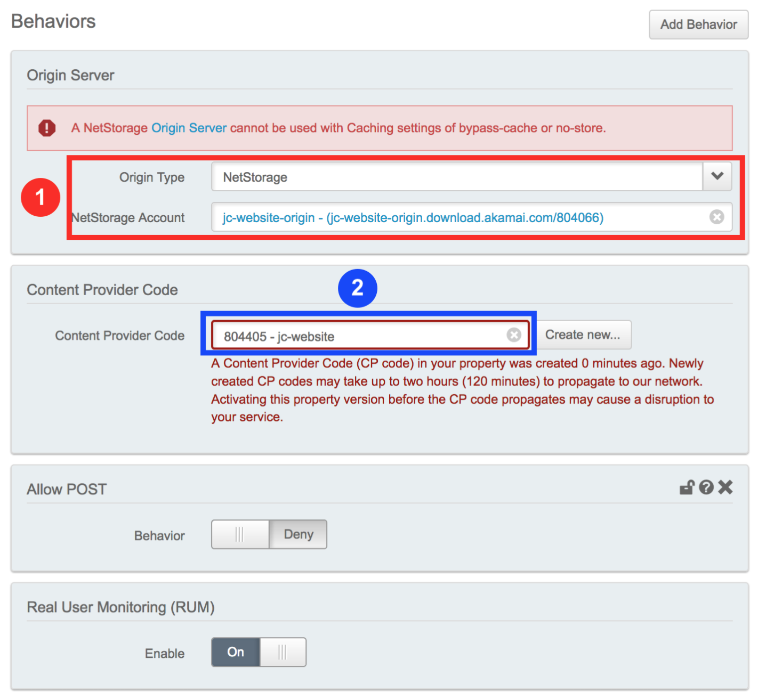
Task: Click the CP code propagation warning text
Action: 462,390
